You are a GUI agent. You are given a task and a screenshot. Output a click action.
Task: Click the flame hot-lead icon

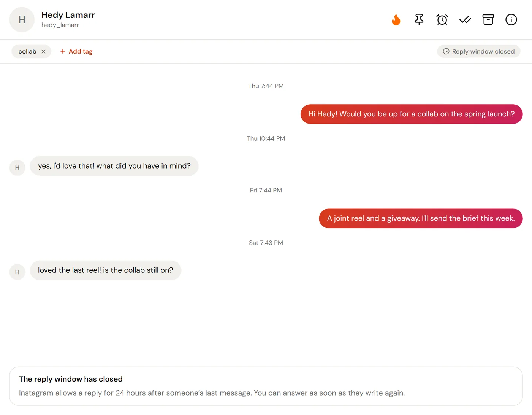[x=396, y=20]
